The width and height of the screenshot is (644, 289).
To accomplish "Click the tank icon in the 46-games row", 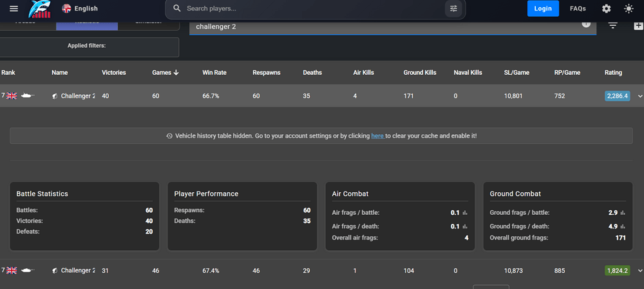I will point(28,270).
